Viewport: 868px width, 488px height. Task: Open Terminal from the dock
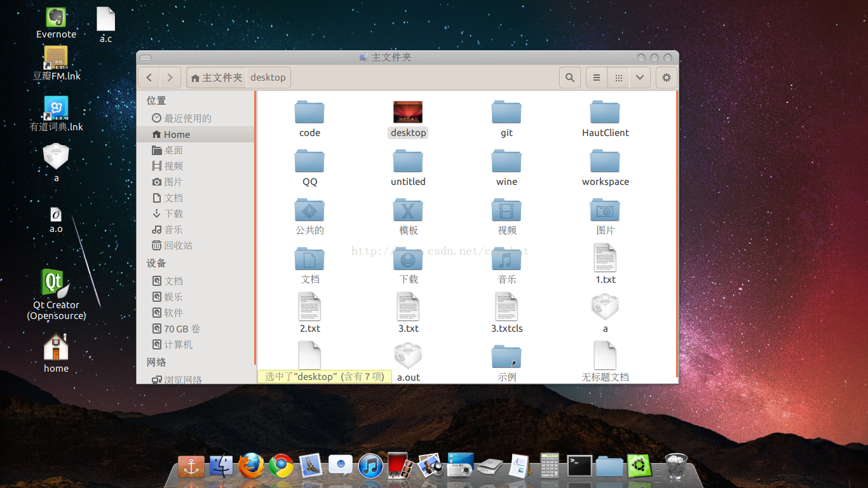[580, 466]
